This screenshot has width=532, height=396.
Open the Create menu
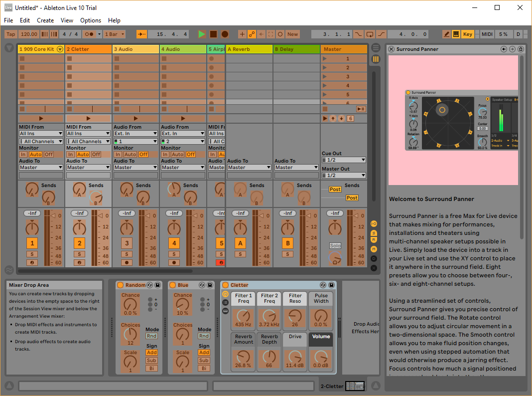point(45,20)
